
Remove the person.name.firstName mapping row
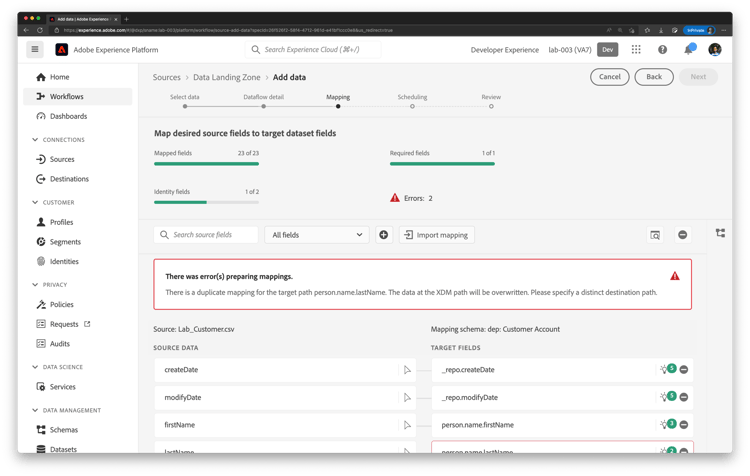[x=684, y=425]
